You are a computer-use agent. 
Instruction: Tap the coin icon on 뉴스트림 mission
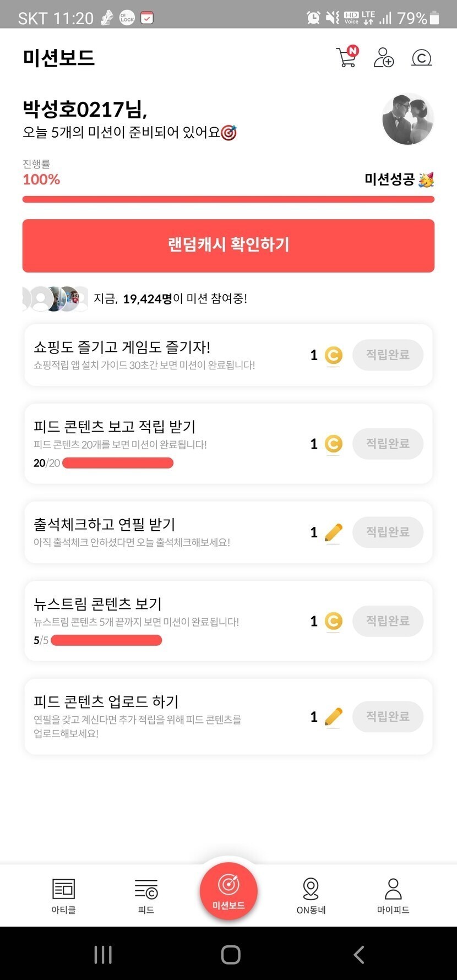(333, 622)
